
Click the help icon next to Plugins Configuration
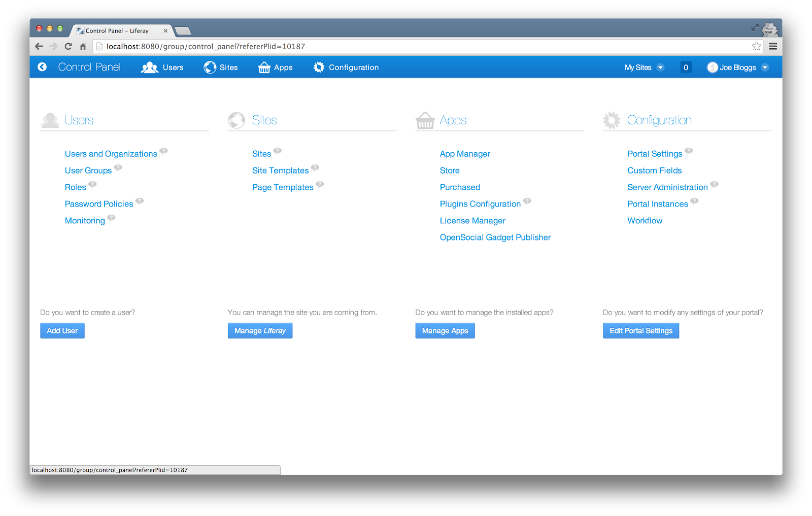[527, 201]
